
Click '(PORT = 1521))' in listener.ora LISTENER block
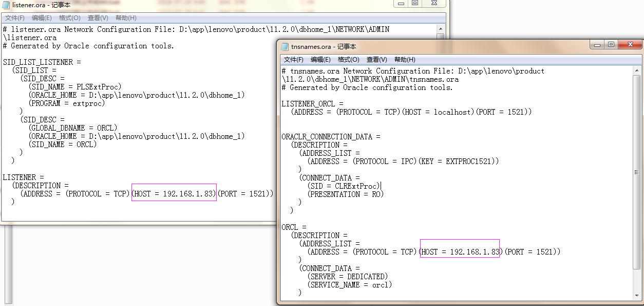245,194
